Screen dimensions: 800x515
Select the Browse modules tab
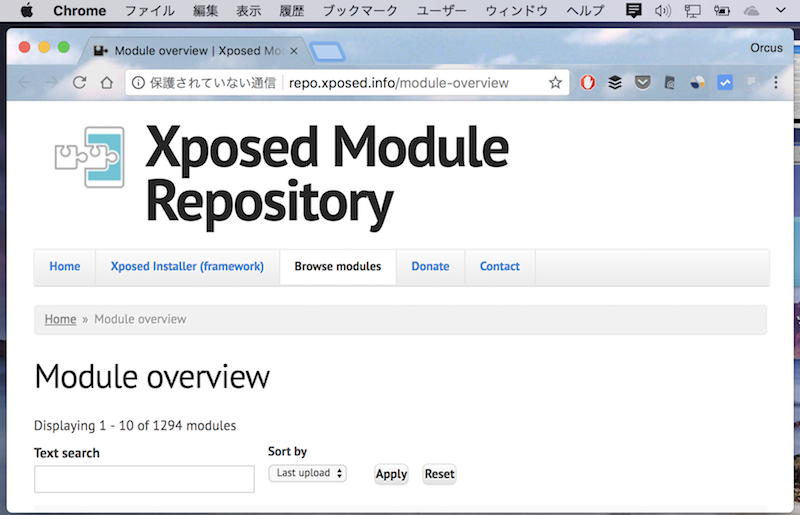(338, 266)
